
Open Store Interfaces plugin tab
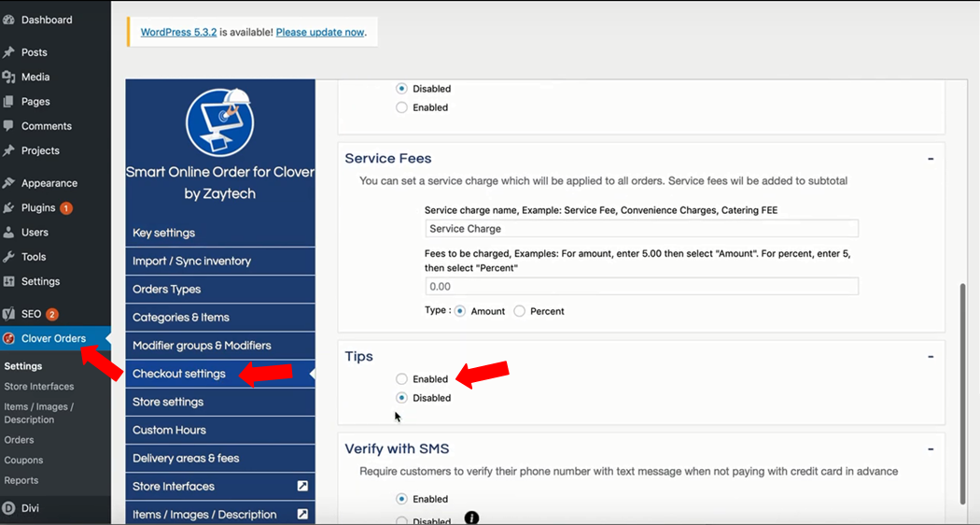[x=220, y=486]
